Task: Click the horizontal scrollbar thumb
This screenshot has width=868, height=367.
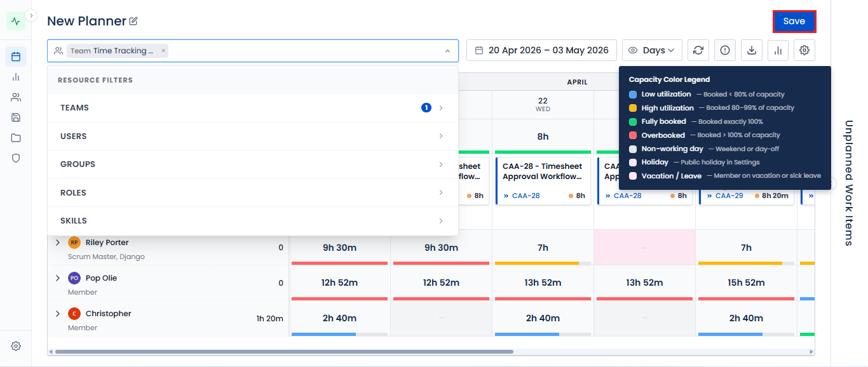Action: (284, 351)
